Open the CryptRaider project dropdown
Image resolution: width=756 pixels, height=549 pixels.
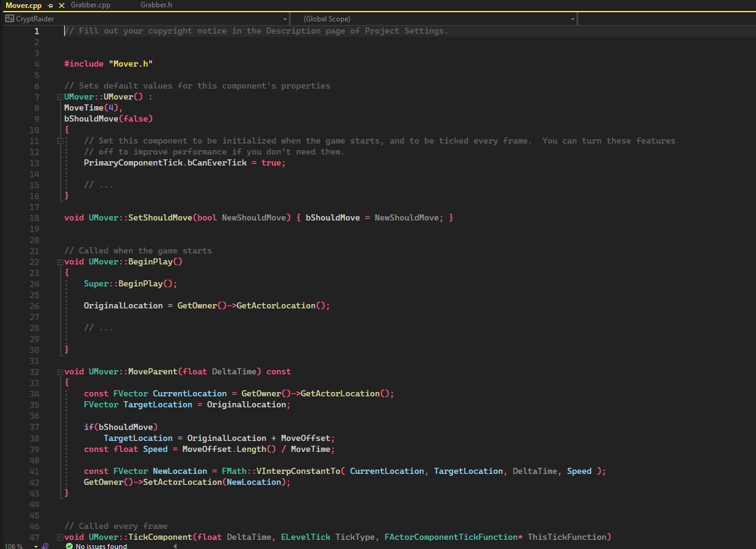[x=285, y=19]
